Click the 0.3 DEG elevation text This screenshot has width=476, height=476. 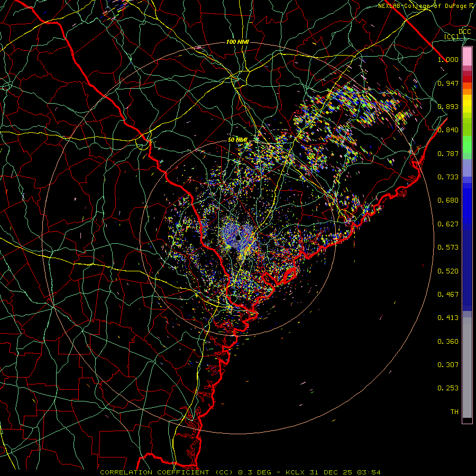pyautogui.click(x=256, y=472)
